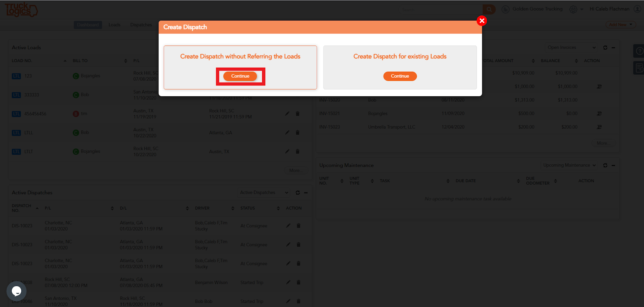Click driver name Benjamin Wilson

tap(211, 282)
